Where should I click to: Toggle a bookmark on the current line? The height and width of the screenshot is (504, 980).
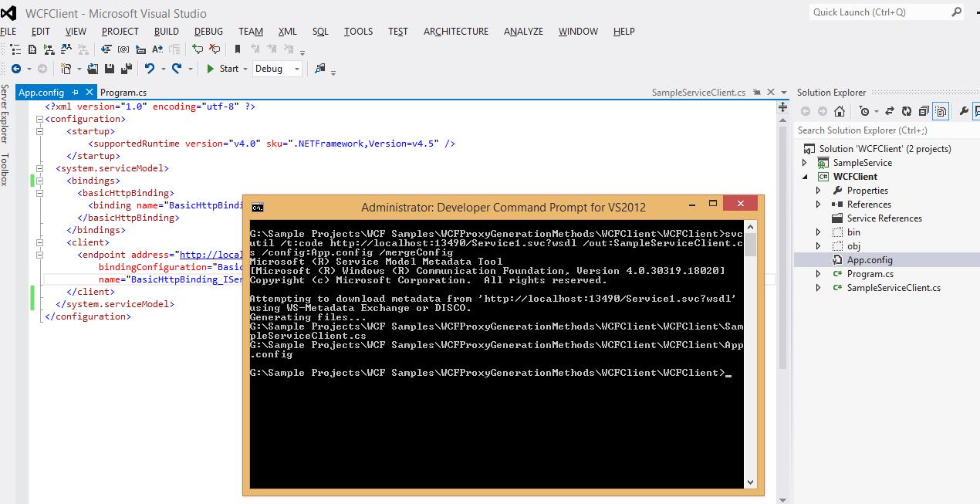[238, 49]
